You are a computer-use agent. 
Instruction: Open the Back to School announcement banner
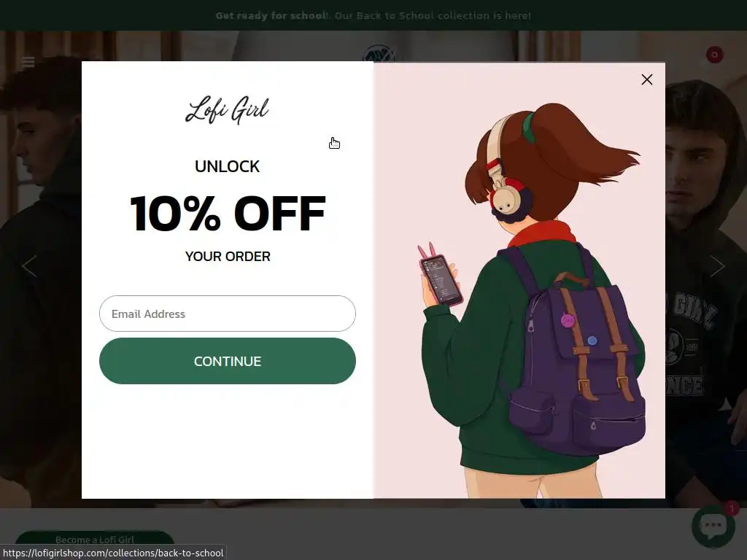pos(373,15)
